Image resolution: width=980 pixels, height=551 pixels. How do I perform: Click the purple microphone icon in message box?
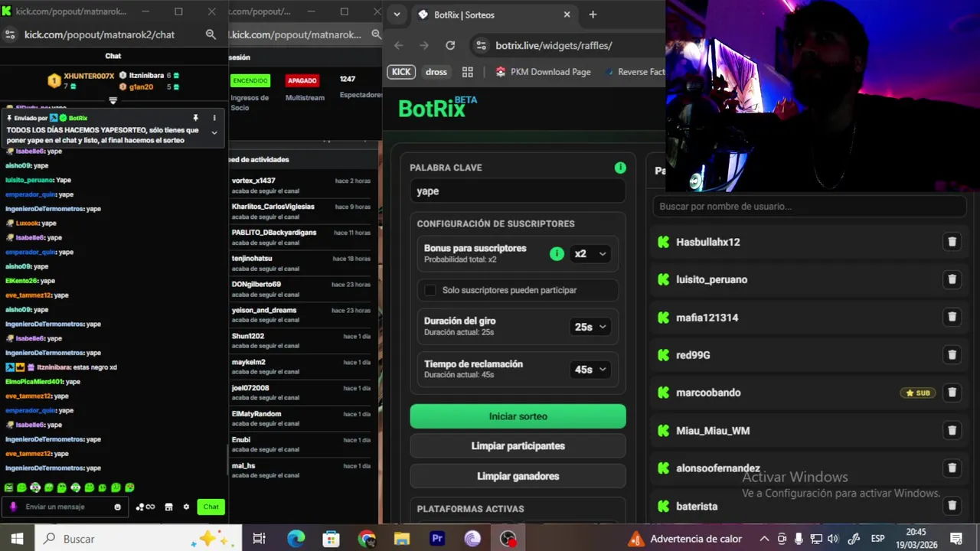tap(13, 507)
